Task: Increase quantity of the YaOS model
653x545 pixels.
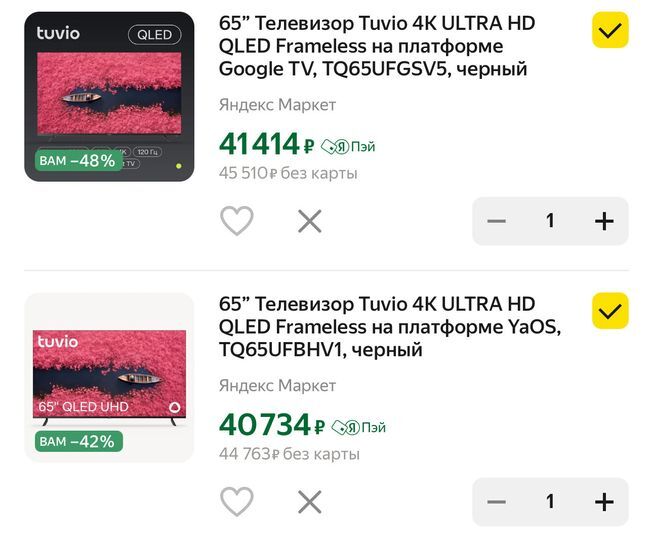Action: coord(604,502)
